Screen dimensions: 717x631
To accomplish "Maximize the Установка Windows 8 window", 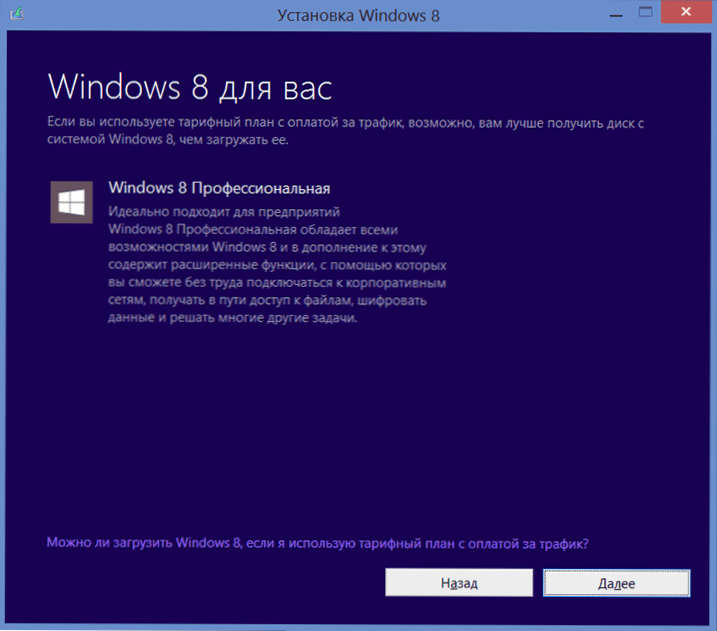I will (646, 12).
